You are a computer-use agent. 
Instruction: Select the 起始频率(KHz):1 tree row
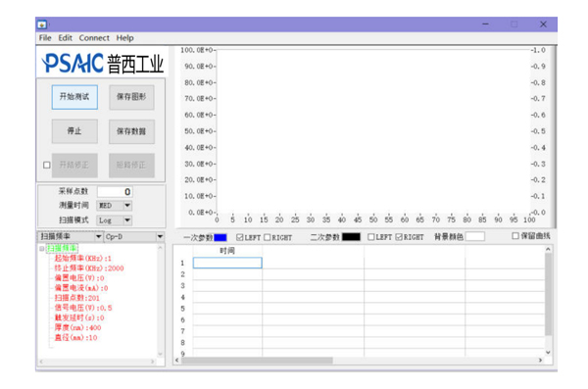83,259
